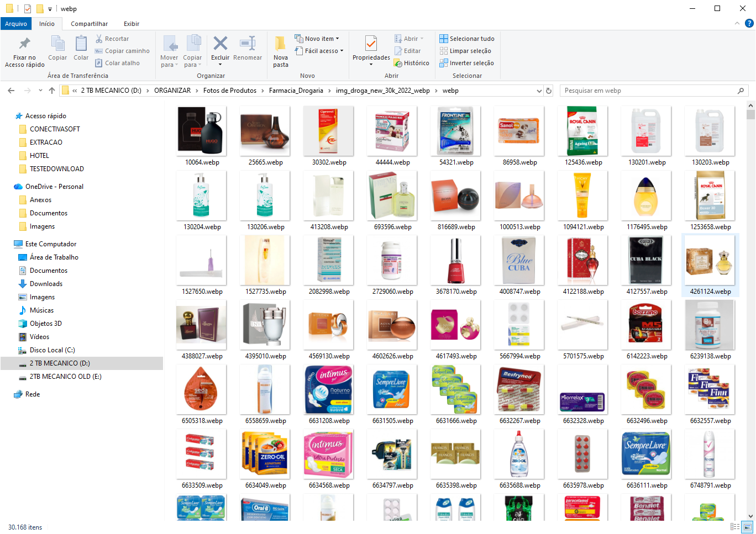Open Rede network in sidebar
Image resolution: width=756 pixels, height=534 pixels.
tap(33, 394)
